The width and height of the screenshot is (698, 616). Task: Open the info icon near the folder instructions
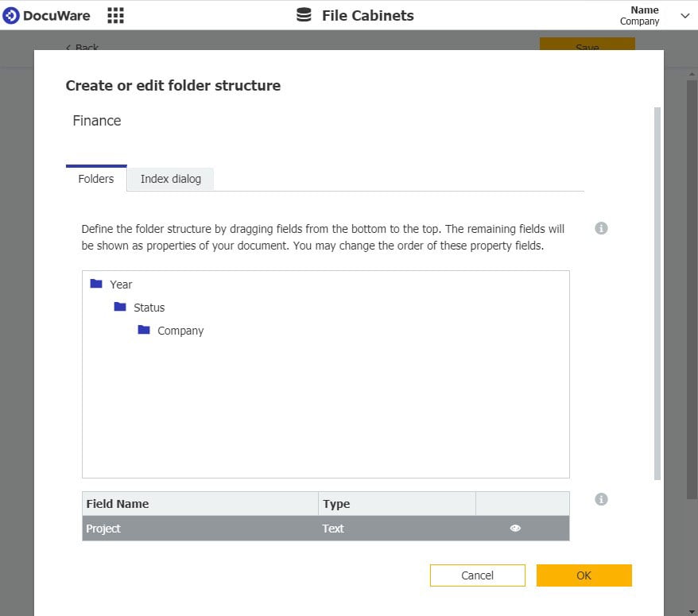pyautogui.click(x=602, y=228)
